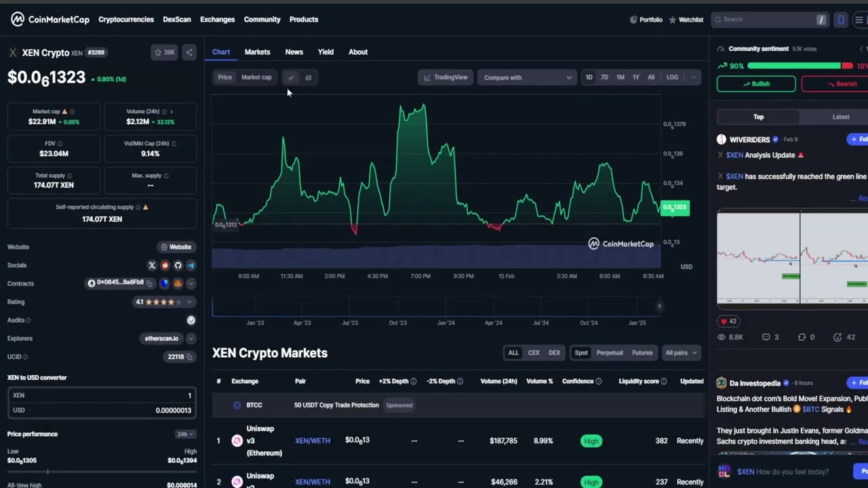Select the candlestick chart type icon

pyautogui.click(x=308, y=77)
